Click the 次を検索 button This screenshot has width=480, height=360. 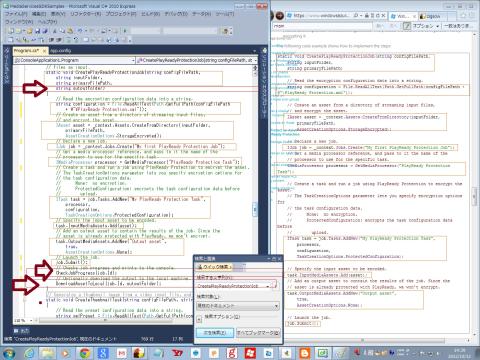coord(215,333)
